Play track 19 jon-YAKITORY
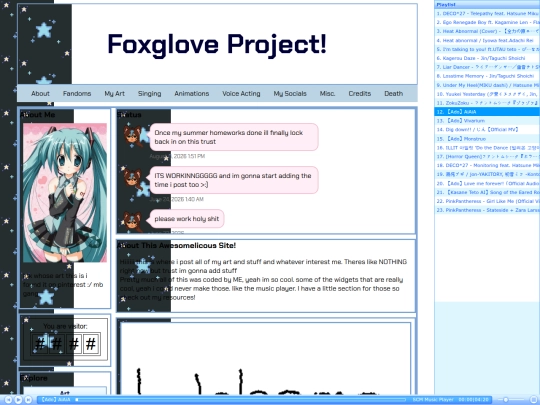Image resolution: width=540 pixels, height=405 pixels. coord(487,174)
